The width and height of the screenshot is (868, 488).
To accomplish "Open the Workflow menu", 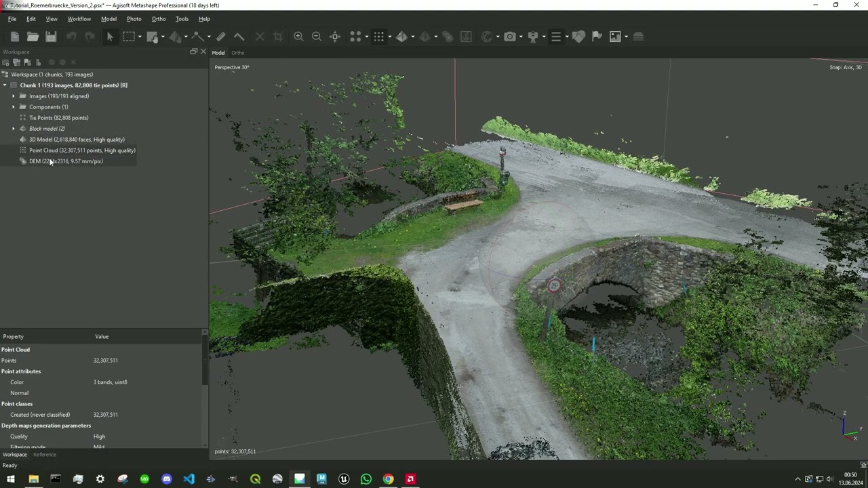I will 79,19.
